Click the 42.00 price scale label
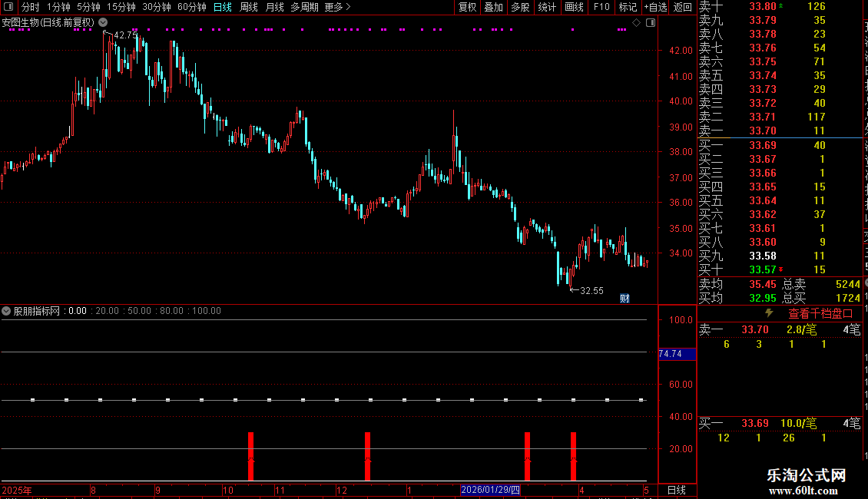This screenshot has width=868, height=499. click(x=681, y=51)
